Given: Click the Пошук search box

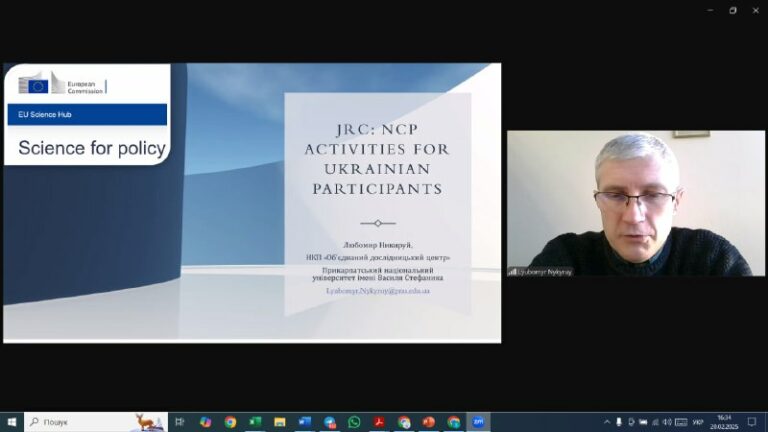Looking at the screenshot, I should [96, 422].
